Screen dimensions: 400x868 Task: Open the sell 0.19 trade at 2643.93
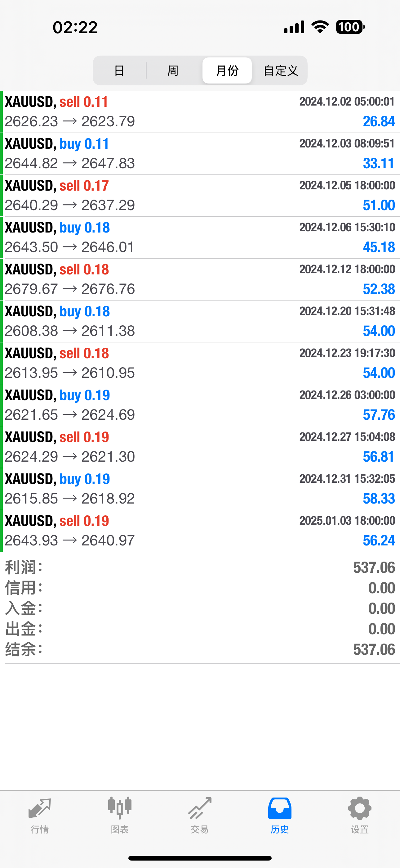coord(200,531)
